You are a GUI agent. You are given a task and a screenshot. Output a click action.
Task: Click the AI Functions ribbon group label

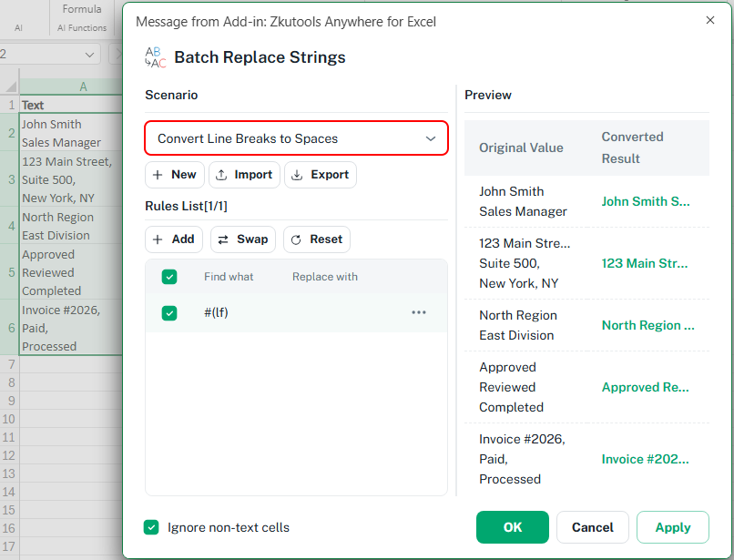pyautogui.click(x=82, y=27)
